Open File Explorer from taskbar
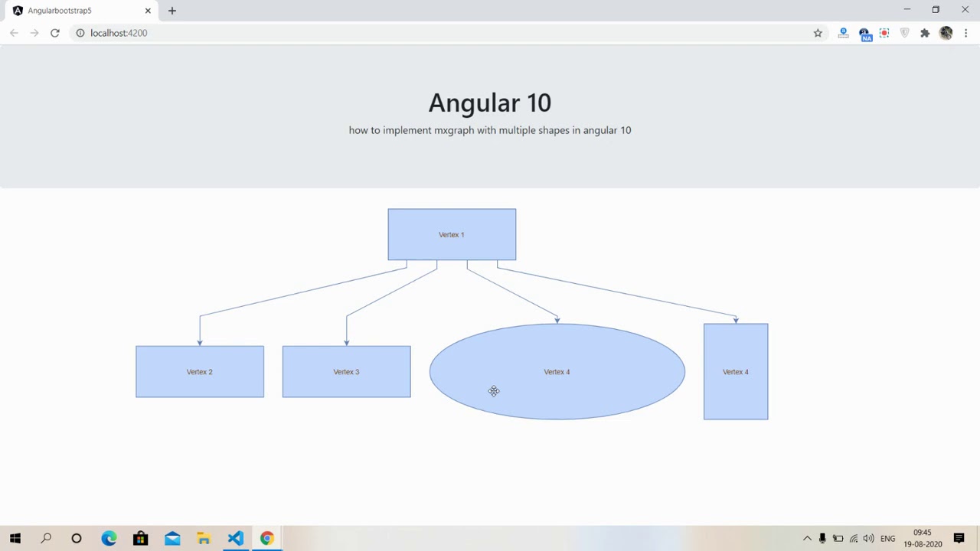The height and width of the screenshot is (551, 980). (x=204, y=538)
